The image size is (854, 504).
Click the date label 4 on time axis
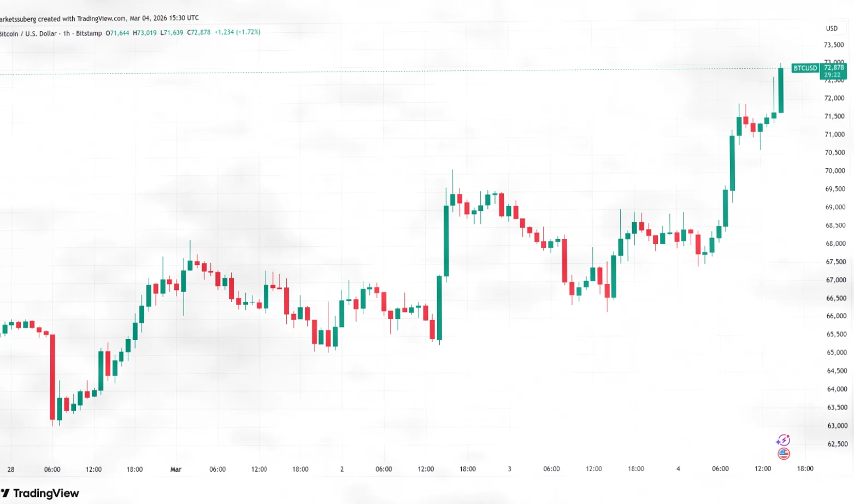[678, 469]
